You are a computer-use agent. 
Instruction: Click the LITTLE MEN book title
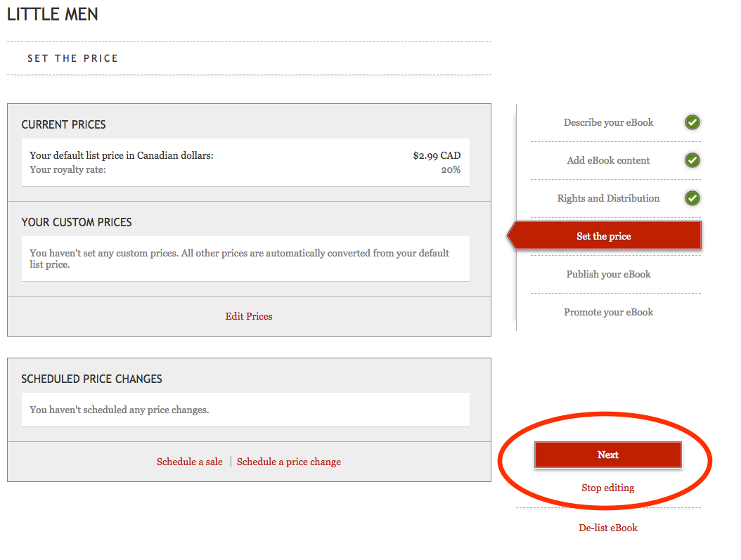click(53, 15)
